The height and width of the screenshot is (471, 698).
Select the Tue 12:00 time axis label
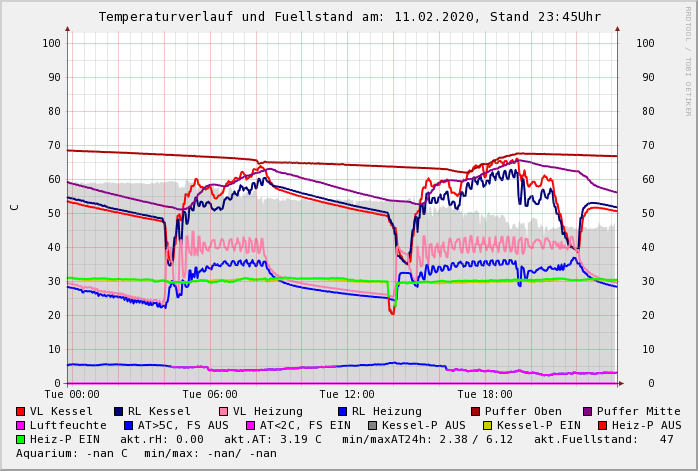[347, 394]
